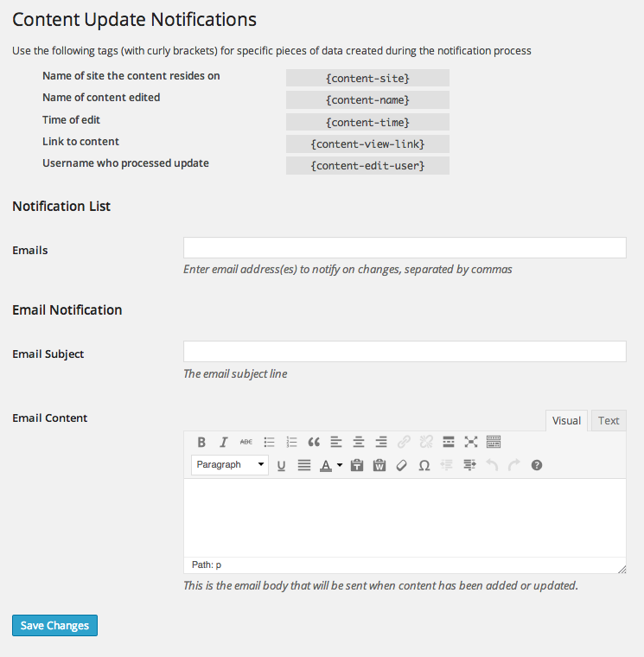Underline the selected text
Image resolution: width=644 pixels, height=657 pixels.
point(281,465)
